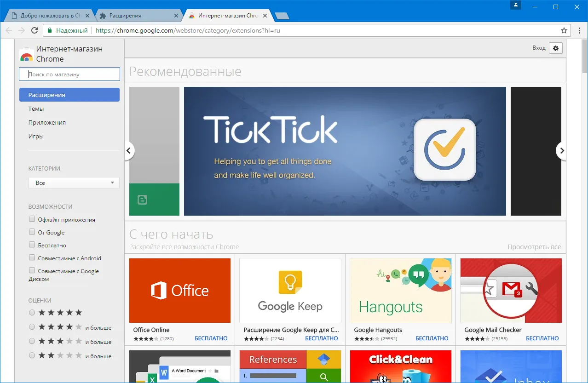Check the От Google filter
The image size is (588, 383).
tap(32, 232)
